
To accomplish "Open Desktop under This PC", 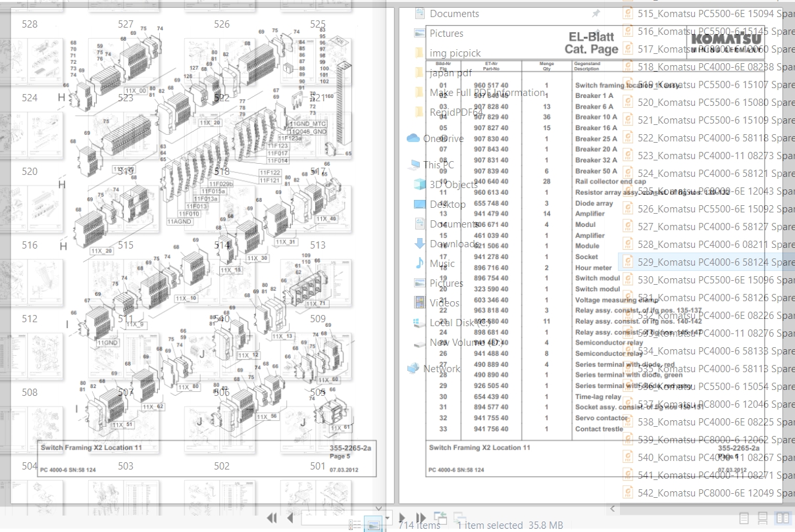I will tap(448, 204).
